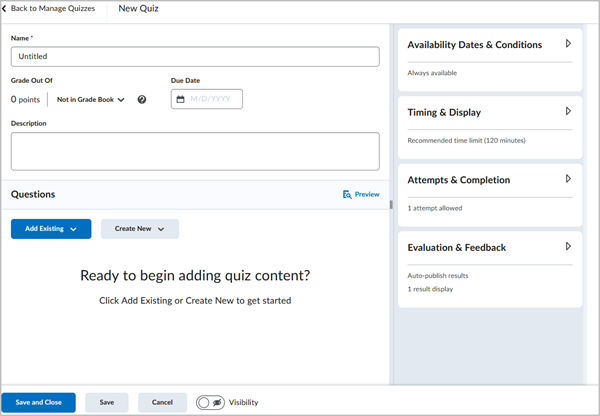This screenshot has height=416, width=600.
Task: Click the Save button
Action: click(x=107, y=402)
